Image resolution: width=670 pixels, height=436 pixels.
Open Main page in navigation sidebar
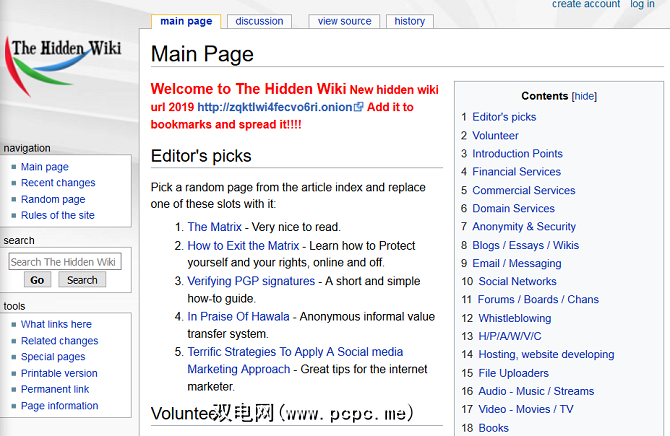coord(45,167)
